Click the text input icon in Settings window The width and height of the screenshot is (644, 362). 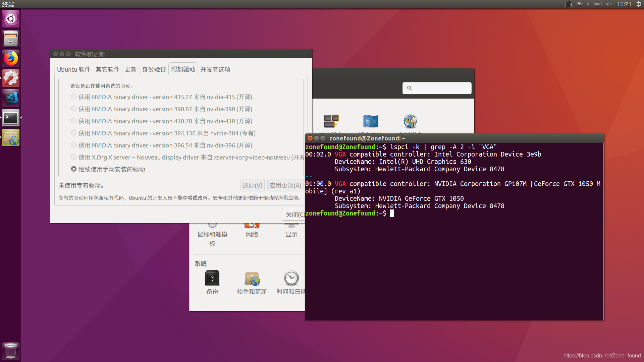(x=331, y=121)
